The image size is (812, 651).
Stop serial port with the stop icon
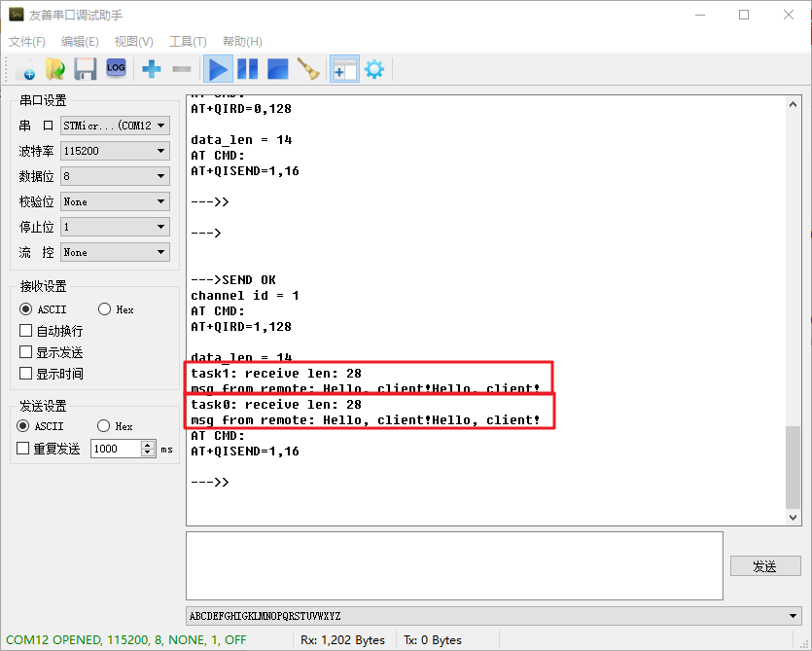(x=277, y=69)
